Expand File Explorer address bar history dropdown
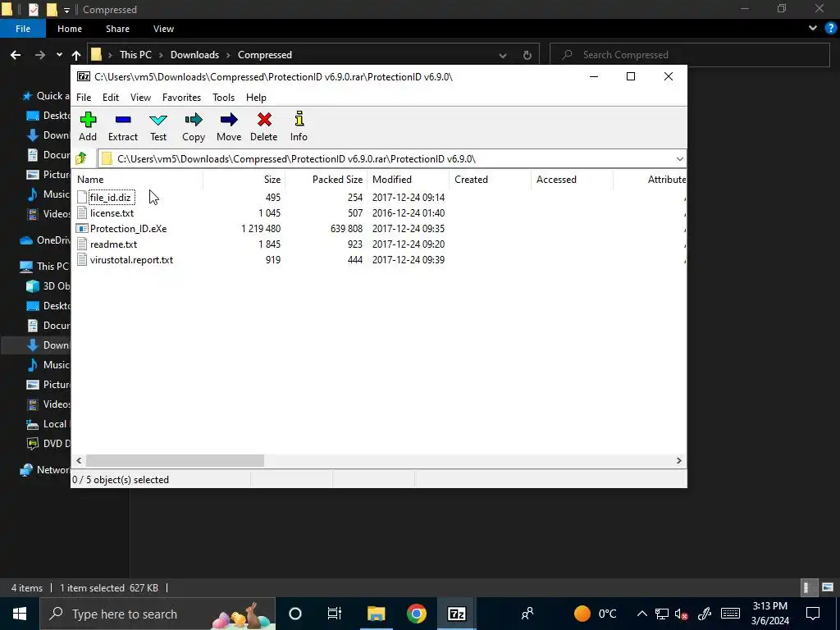The image size is (840, 630). tap(503, 55)
